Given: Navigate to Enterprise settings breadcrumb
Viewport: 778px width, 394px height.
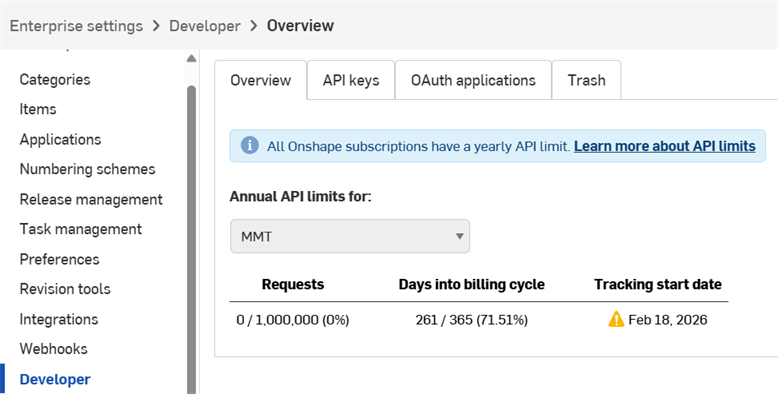Looking at the screenshot, I should 76,26.
